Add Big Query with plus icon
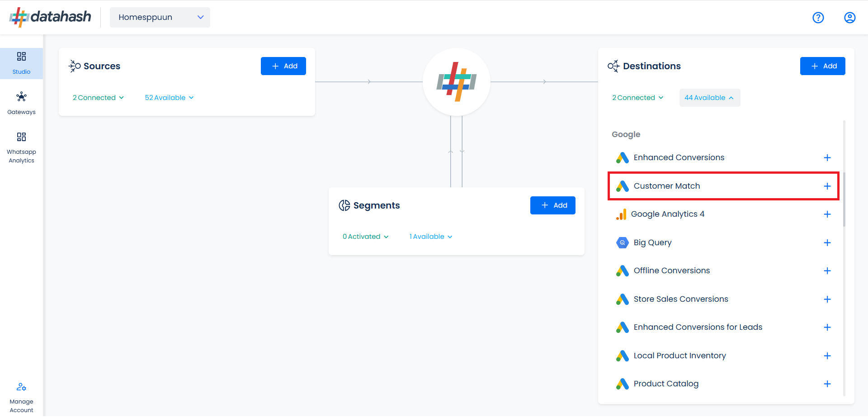Viewport: 868px width, 418px height. 827,242
